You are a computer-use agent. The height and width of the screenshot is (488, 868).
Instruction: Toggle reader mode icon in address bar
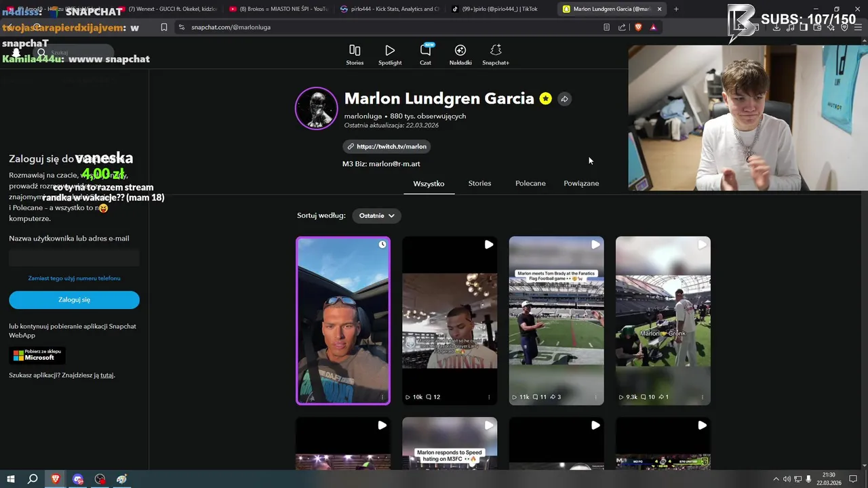(x=606, y=27)
